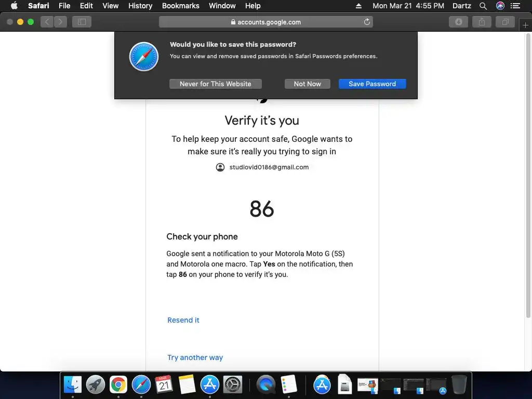
Task: Click the Try another way link
Action: (x=195, y=357)
